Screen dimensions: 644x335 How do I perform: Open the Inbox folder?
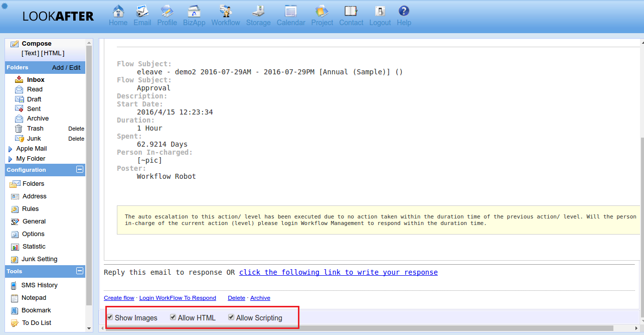[x=36, y=79]
